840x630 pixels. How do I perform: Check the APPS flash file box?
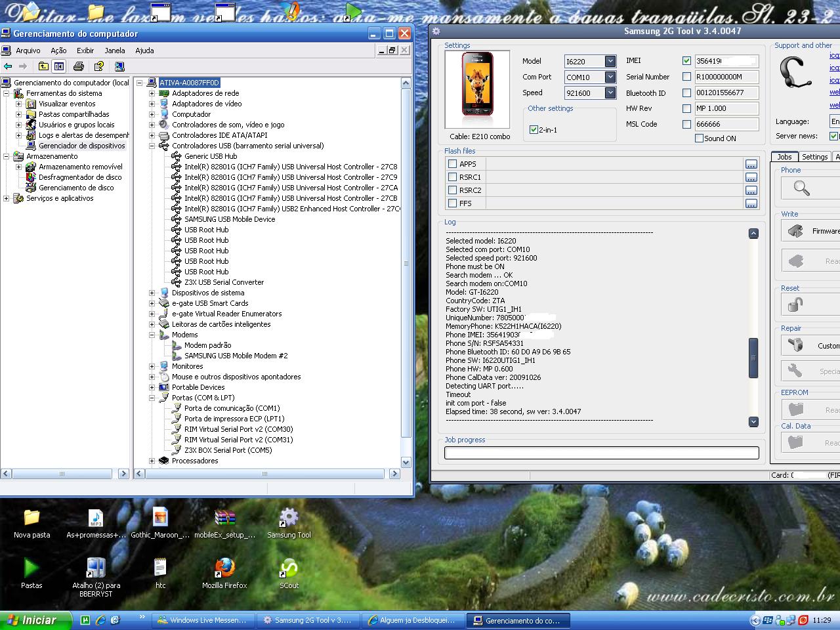(452, 164)
